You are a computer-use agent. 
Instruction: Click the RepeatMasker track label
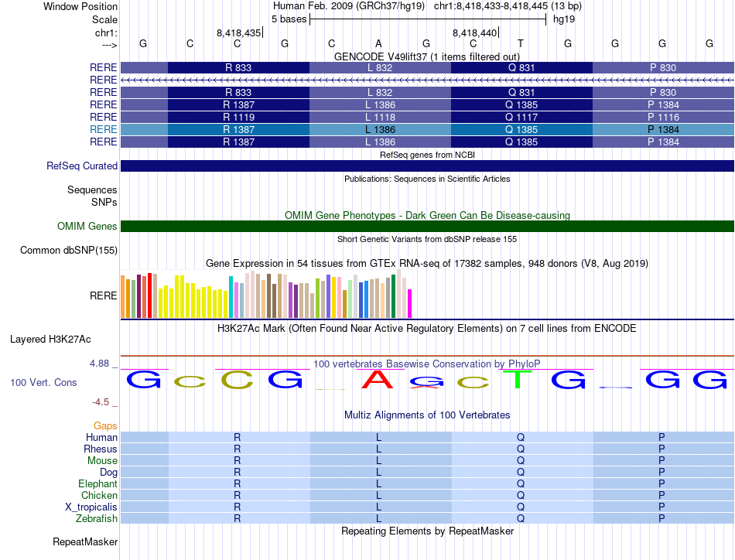tap(85, 541)
